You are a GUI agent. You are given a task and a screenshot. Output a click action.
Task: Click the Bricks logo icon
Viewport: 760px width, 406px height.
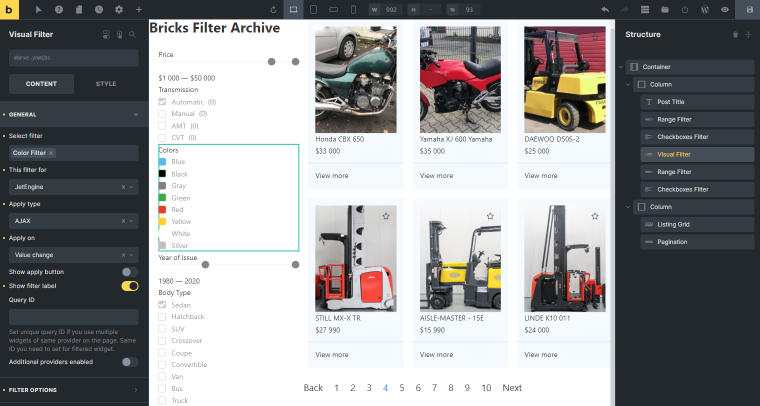(x=9, y=10)
